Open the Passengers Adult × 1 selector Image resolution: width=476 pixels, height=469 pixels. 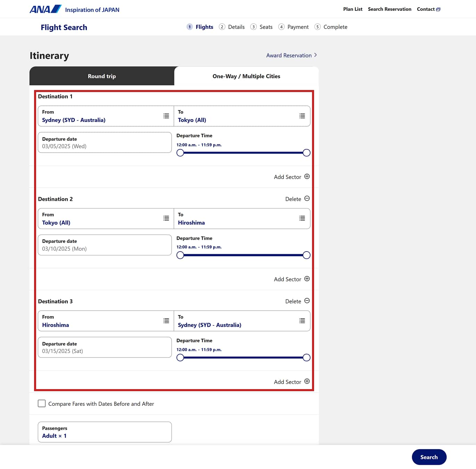(x=105, y=432)
